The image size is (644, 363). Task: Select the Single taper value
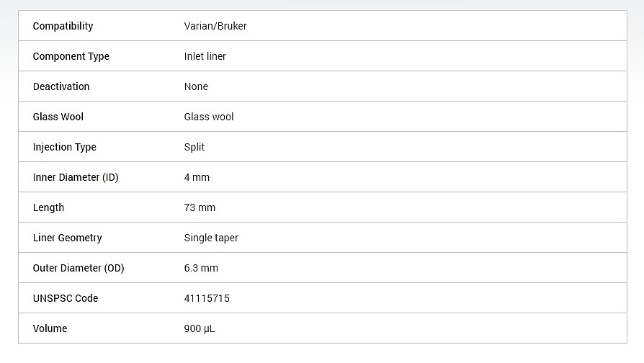pos(211,238)
